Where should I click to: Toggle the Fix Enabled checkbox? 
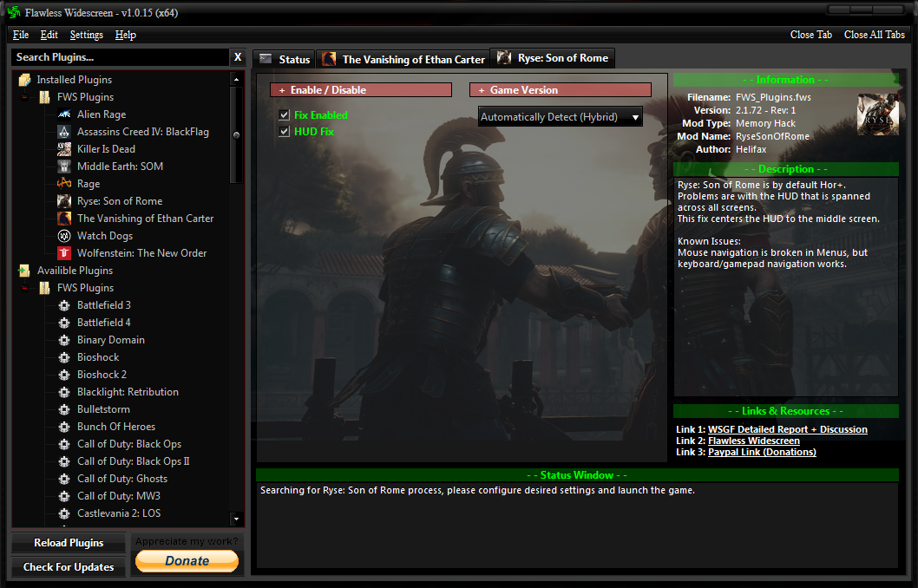click(x=285, y=115)
